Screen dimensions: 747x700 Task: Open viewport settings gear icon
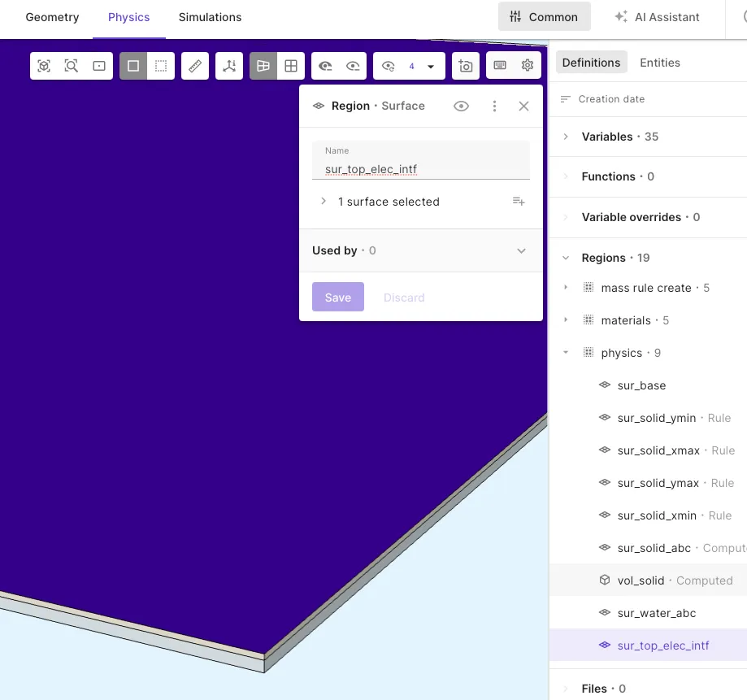528,65
